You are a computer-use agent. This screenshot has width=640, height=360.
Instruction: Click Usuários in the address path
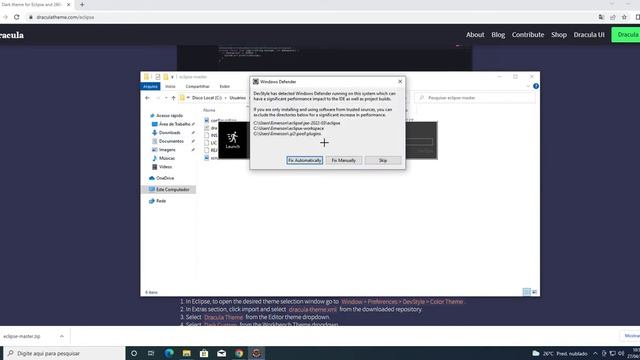click(238, 98)
